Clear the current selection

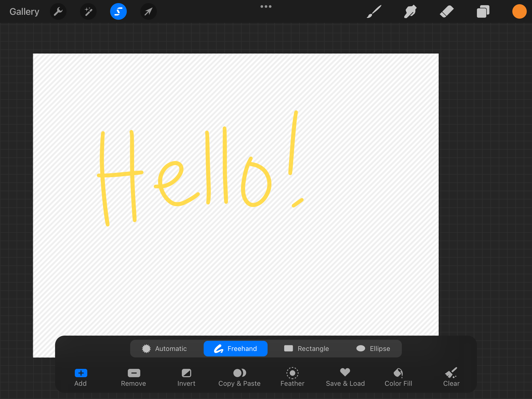(451, 377)
